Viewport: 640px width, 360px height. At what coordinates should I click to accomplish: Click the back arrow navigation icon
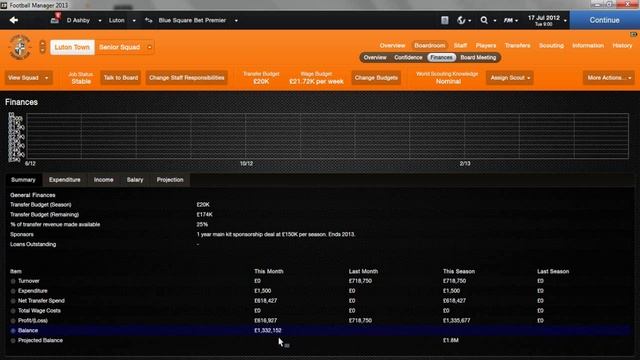[13, 20]
